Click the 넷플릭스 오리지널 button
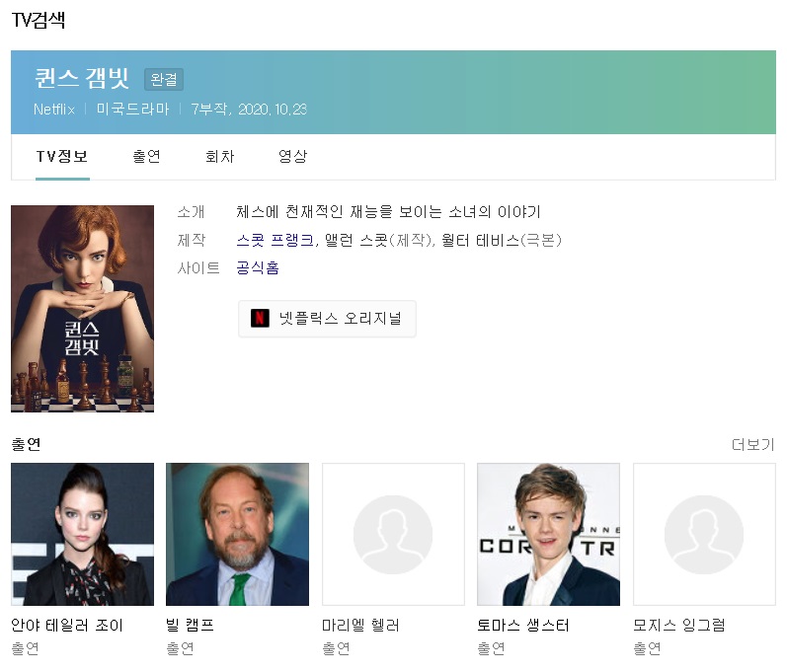 tap(327, 319)
